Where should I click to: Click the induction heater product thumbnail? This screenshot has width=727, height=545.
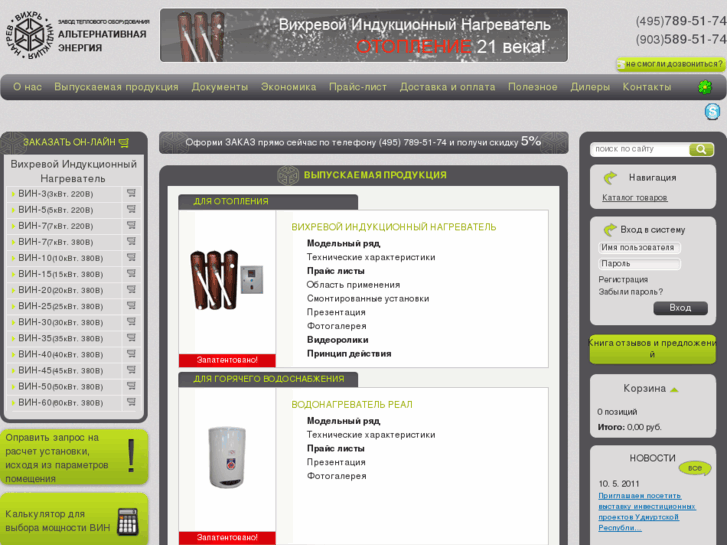pyautogui.click(x=227, y=280)
